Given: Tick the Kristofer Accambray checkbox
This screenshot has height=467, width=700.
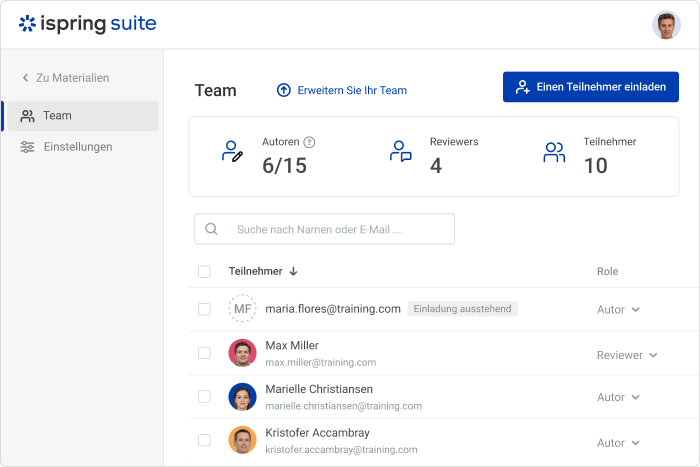Looking at the screenshot, I should (x=204, y=440).
